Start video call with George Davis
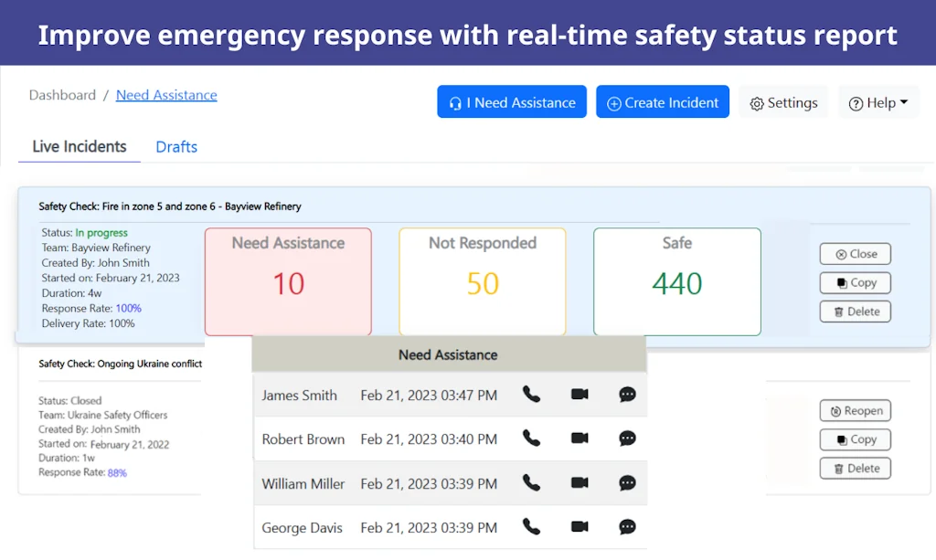The height and width of the screenshot is (560, 936). 579,527
